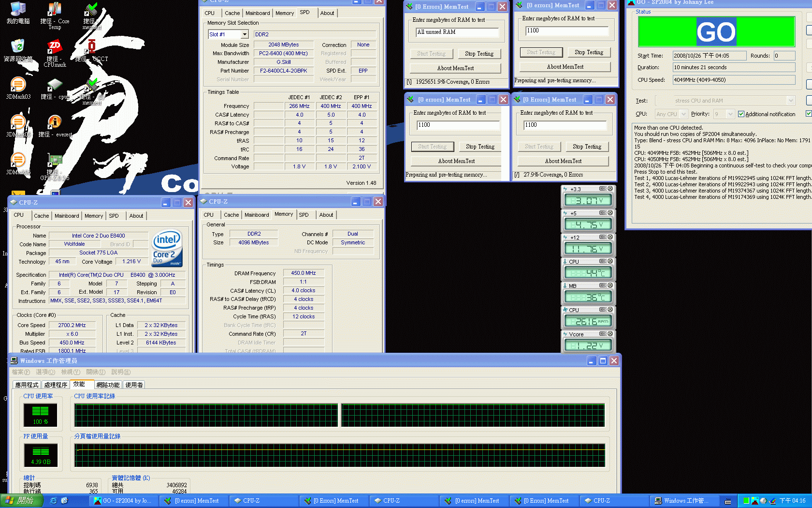The image size is (812, 508).
Task: Switch to GO - SP2004 taskbar button
Action: point(124,501)
